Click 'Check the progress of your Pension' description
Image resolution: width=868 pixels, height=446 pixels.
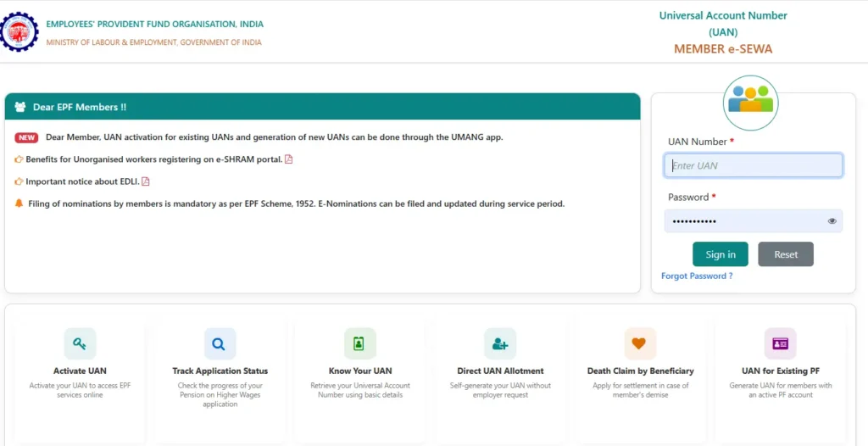click(x=220, y=394)
